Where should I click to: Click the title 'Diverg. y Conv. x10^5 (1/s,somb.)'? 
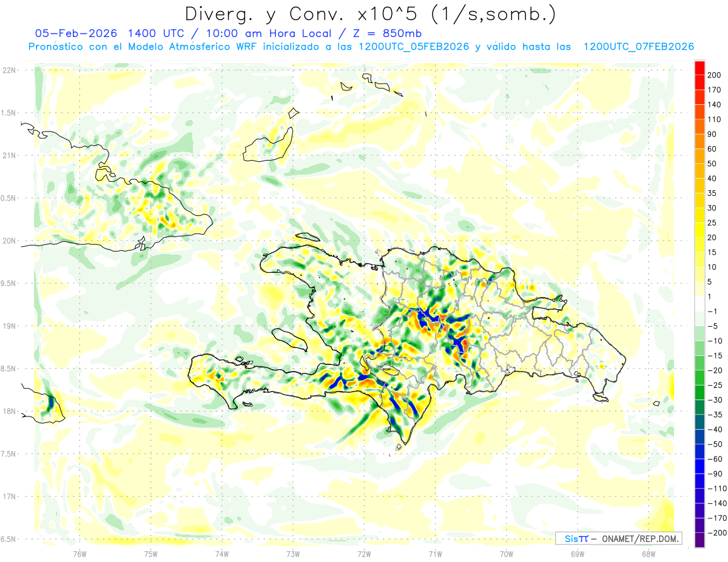click(x=370, y=13)
